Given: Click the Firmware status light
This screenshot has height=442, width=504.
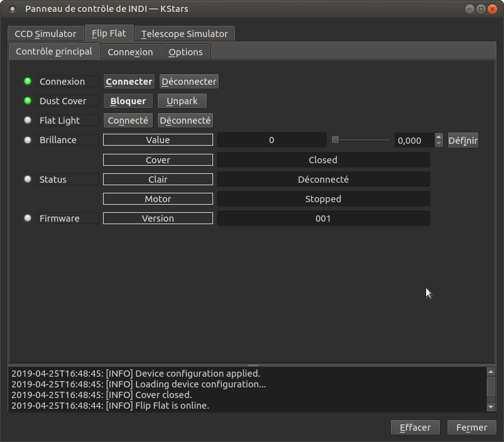Looking at the screenshot, I should point(28,218).
